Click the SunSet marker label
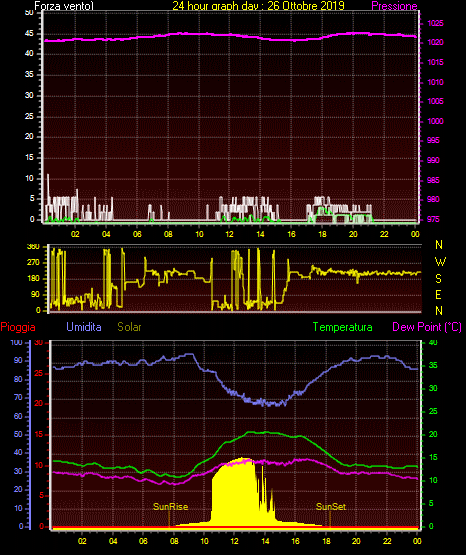 point(331,507)
